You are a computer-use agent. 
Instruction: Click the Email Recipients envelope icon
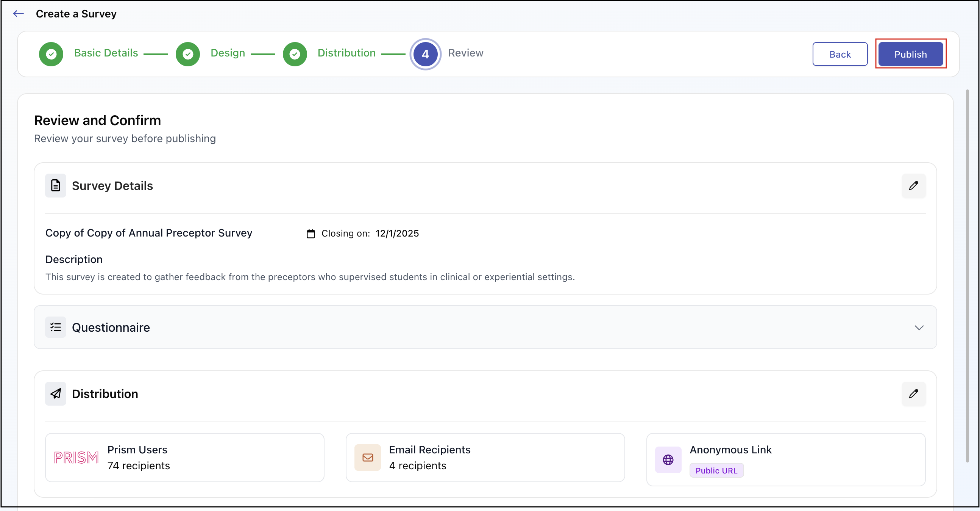(x=367, y=457)
